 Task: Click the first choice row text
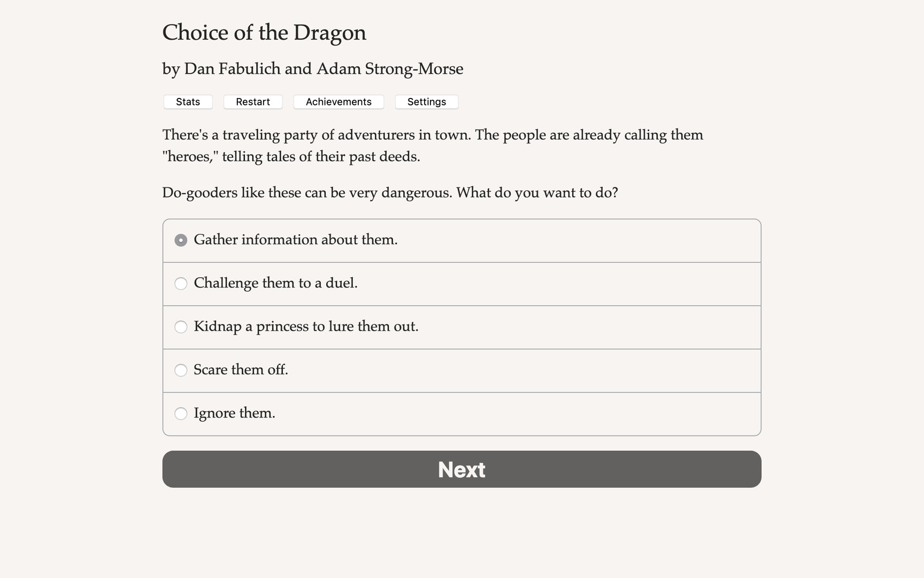point(296,240)
